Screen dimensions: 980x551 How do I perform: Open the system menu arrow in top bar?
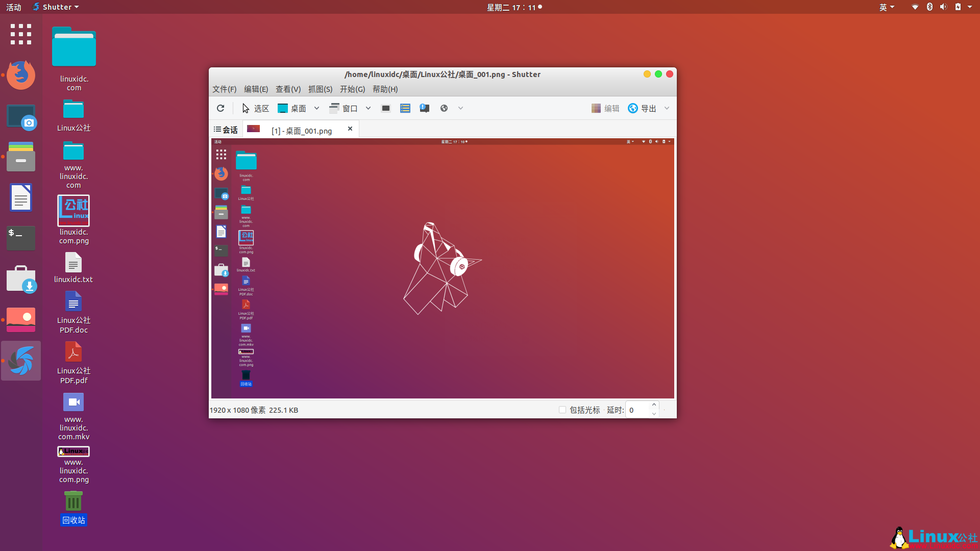click(970, 7)
